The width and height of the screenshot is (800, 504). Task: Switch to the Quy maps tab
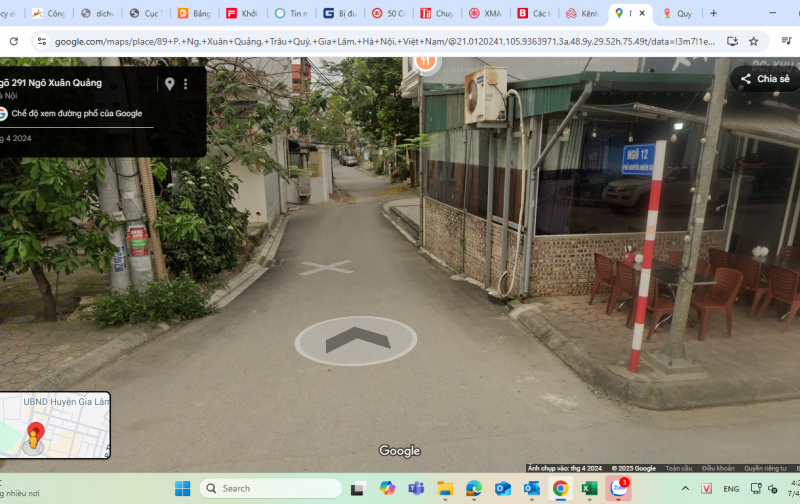[679, 13]
